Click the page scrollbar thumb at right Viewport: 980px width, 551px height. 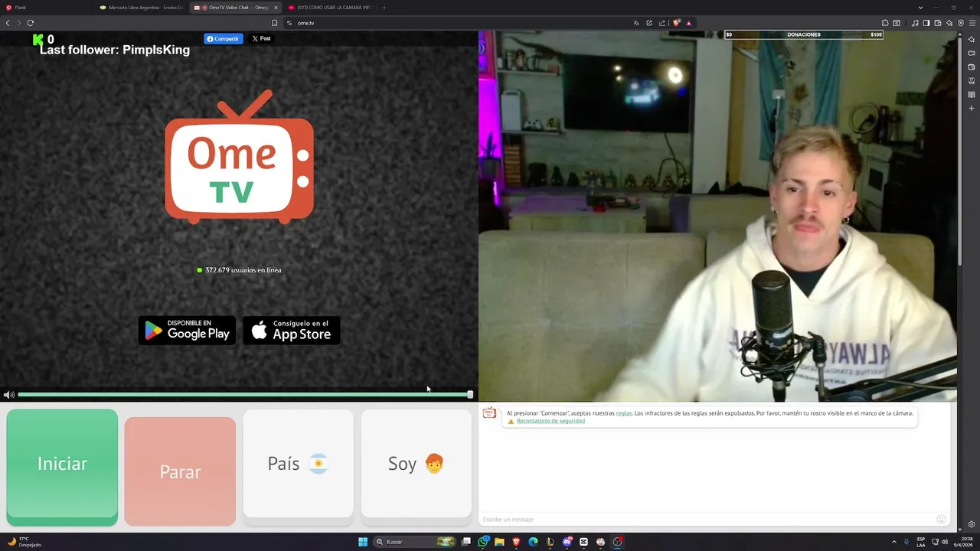click(x=959, y=152)
